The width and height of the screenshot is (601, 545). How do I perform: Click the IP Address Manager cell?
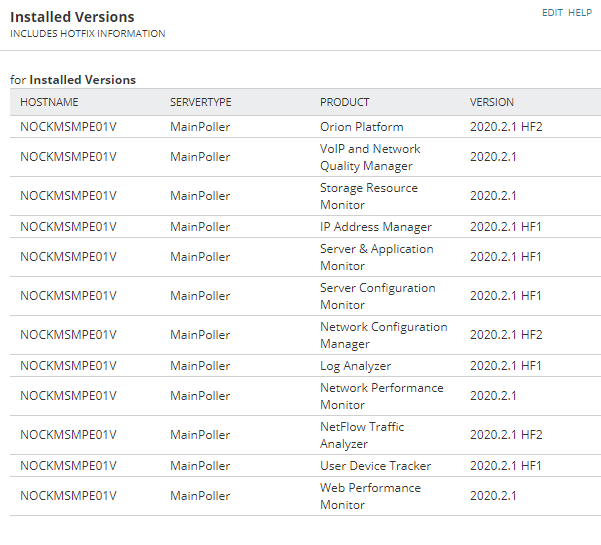point(376,227)
